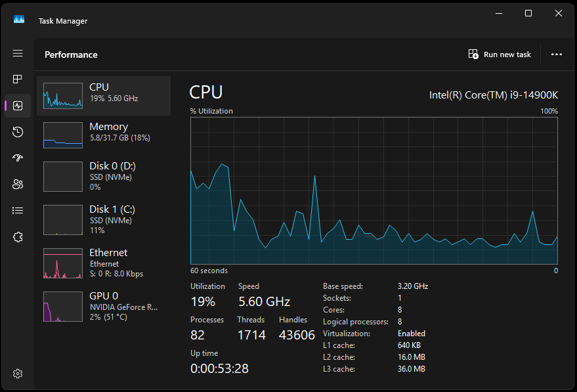Click the Disk 1 mini graph thumbnail

[x=63, y=220]
